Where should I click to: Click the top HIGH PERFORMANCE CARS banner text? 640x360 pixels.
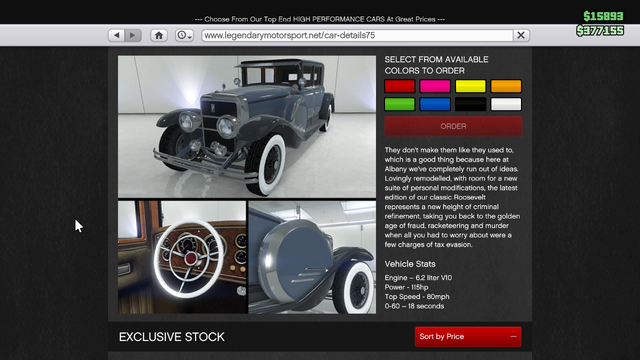tap(320, 19)
